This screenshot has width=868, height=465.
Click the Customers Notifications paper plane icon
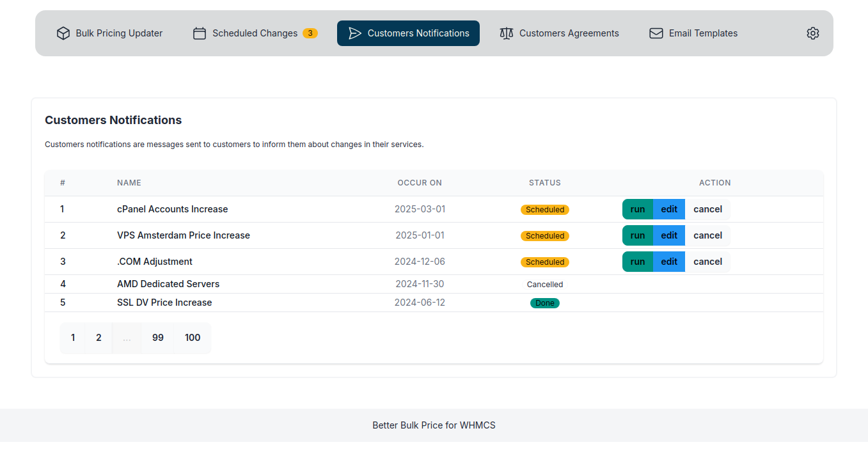(x=355, y=33)
